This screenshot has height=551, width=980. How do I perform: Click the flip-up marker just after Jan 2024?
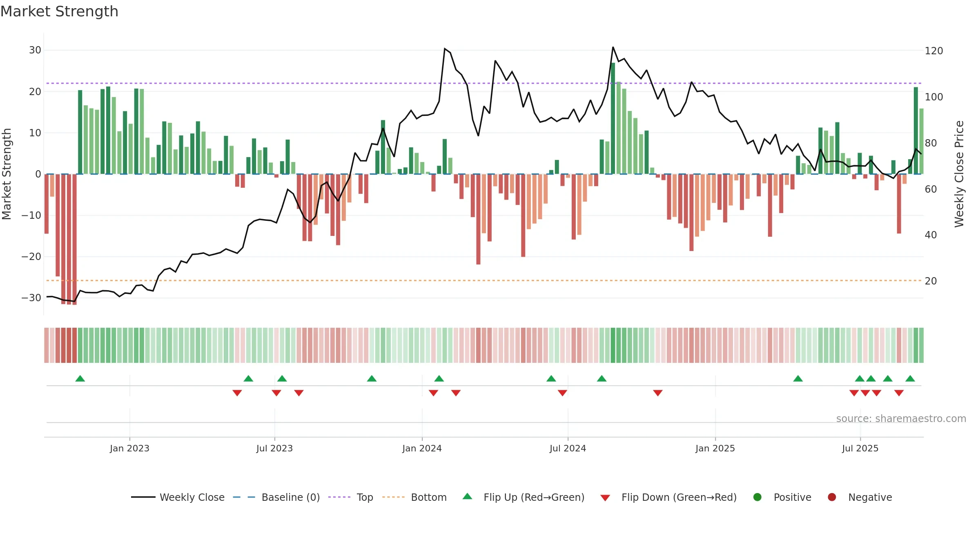click(439, 378)
